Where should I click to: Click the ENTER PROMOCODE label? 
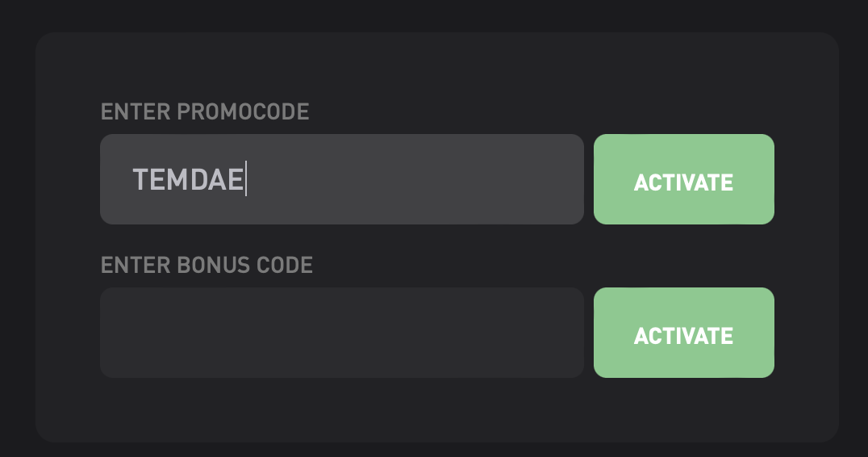[x=205, y=111]
